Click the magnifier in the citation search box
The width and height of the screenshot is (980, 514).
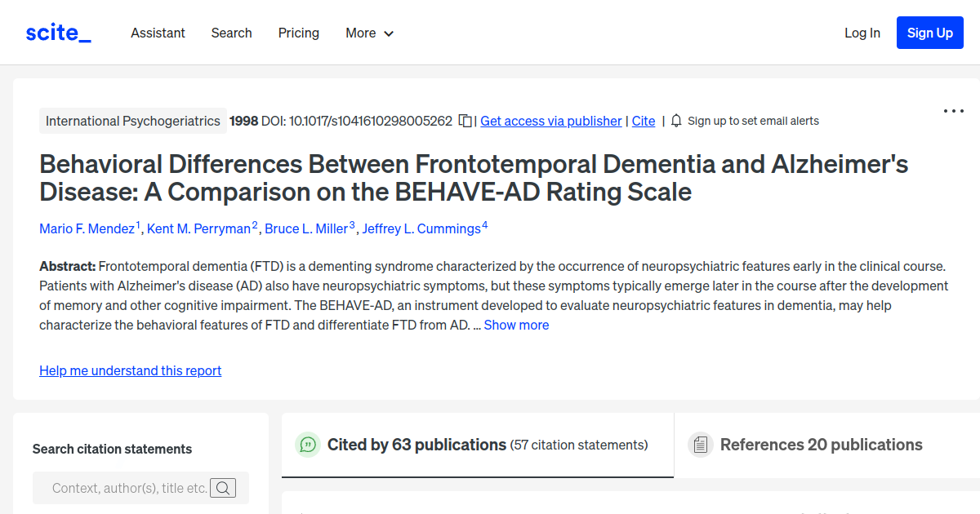click(x=222, y=487)
